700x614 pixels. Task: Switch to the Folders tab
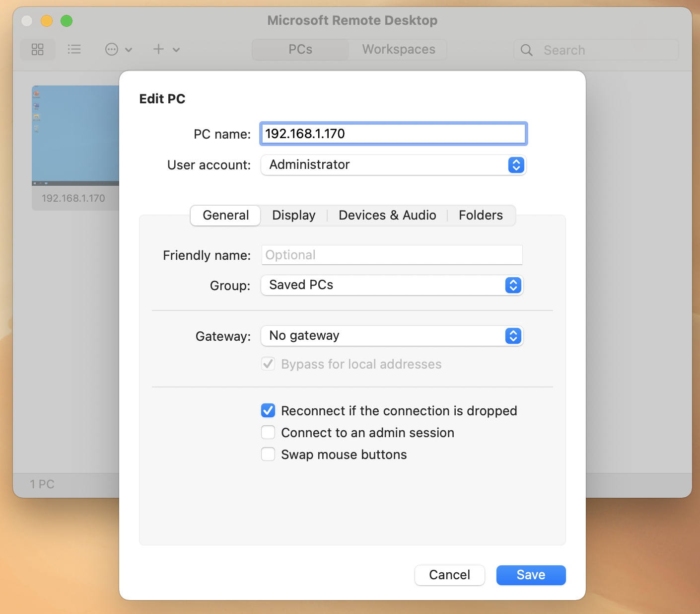(x=481, y=215)
